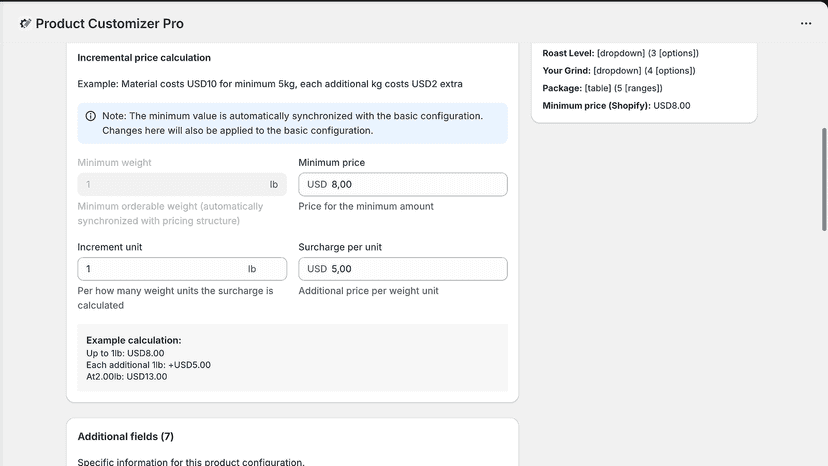Screen dimensions: 828x466
Task: Click the note about synchronized minimum value
Action: point(293,123)
